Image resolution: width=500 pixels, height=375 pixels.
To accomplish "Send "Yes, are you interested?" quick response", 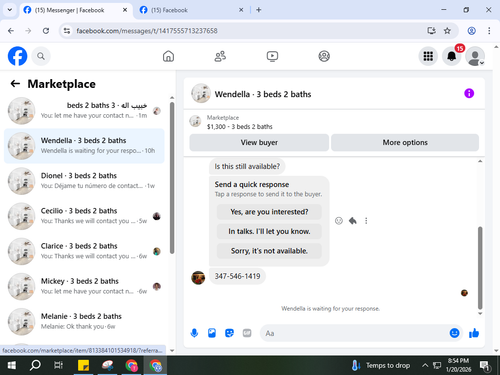I will pyautogui.click(x=269, y=212).
